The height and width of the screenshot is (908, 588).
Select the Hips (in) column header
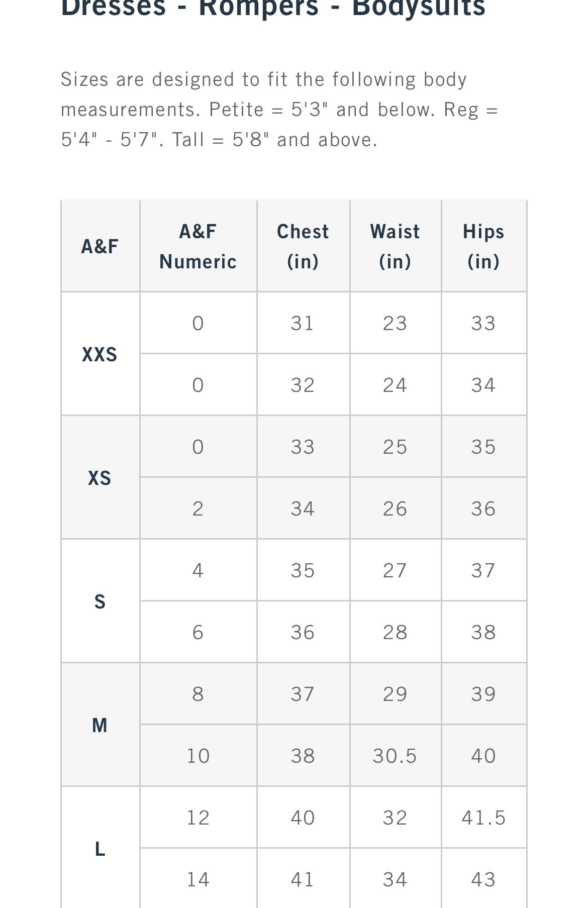pos(483,246)
